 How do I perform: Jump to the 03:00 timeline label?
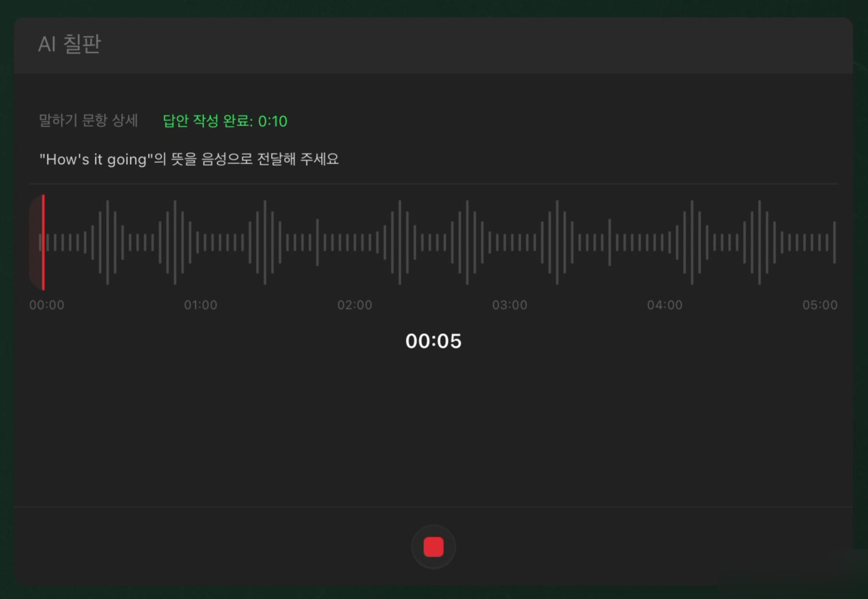[510, 305]
